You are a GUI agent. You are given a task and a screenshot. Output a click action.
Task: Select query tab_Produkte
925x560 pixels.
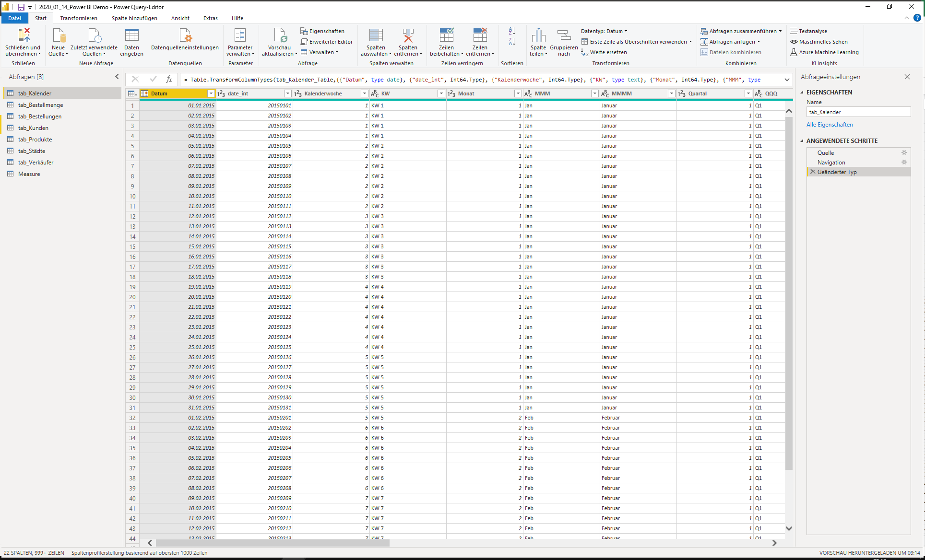pos(61,140)
